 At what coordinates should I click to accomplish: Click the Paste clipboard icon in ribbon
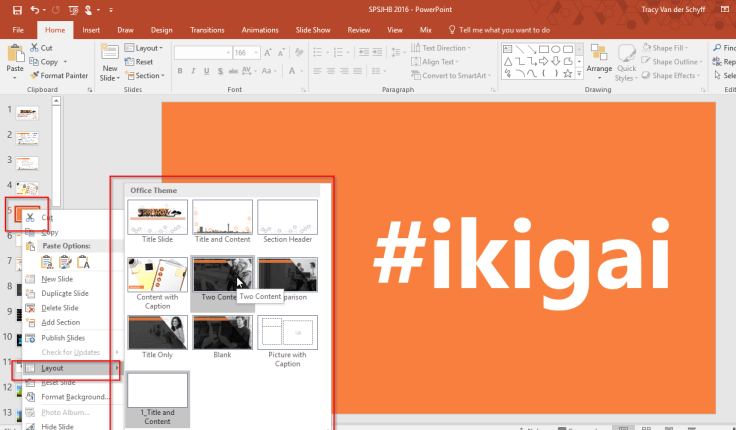[14, 55]
